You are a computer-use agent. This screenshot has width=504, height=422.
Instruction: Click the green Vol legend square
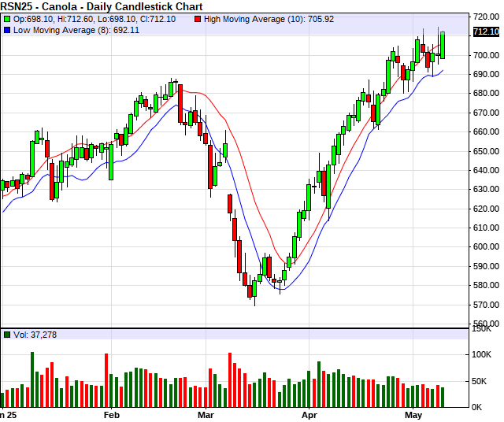tap(7, 335)
